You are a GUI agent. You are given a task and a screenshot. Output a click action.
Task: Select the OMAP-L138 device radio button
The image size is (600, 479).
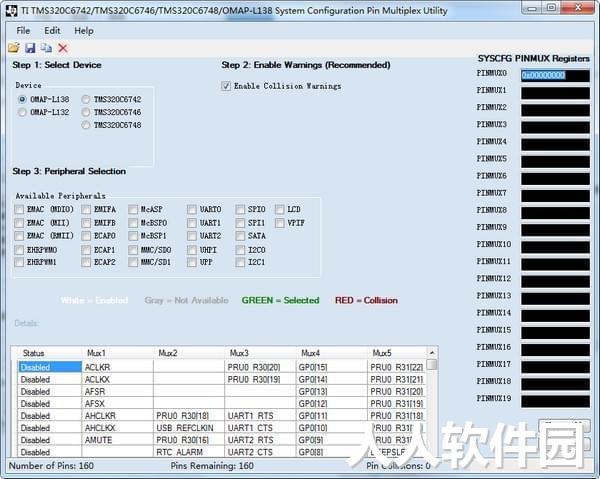tap(22, 99)
